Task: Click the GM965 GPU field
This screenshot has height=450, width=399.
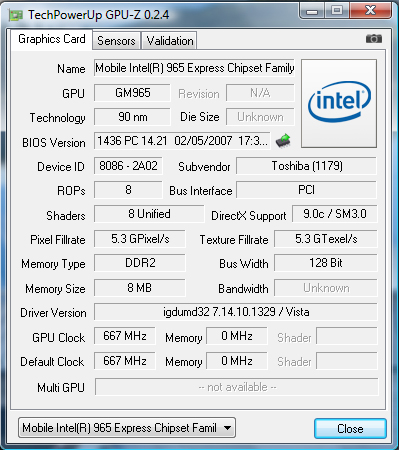Action: [132, 93]
